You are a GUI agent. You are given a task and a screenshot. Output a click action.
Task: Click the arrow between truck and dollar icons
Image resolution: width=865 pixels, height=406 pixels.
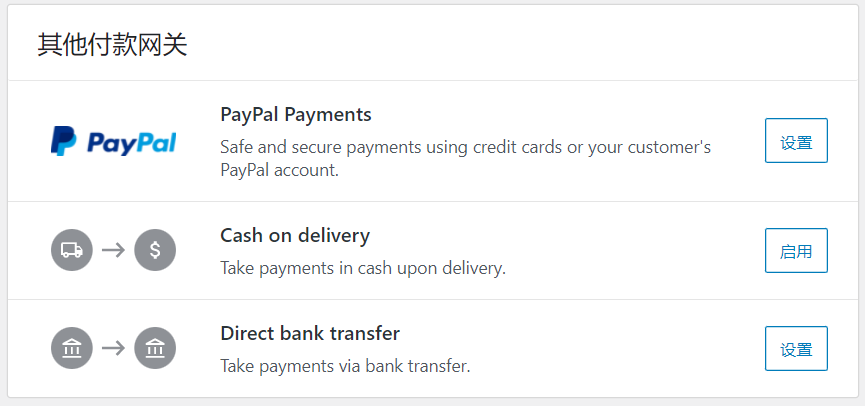[x=113, y=250]
